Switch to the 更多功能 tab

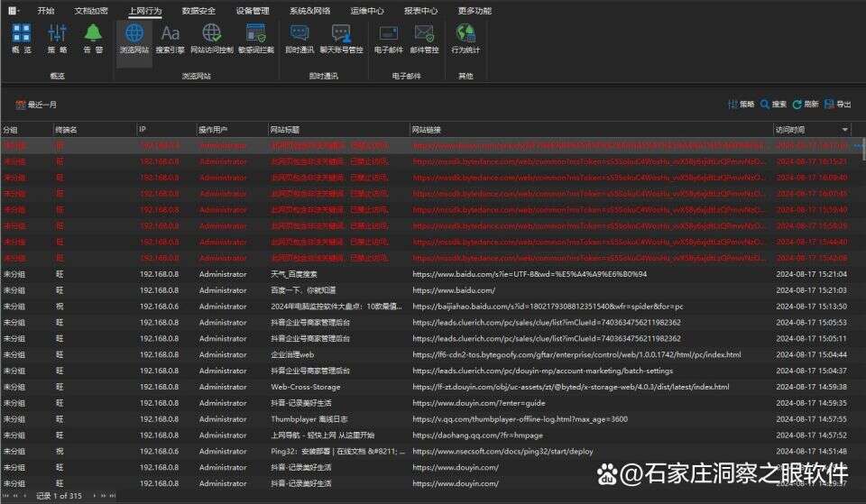pyautogui.click(x=475, y=11)
